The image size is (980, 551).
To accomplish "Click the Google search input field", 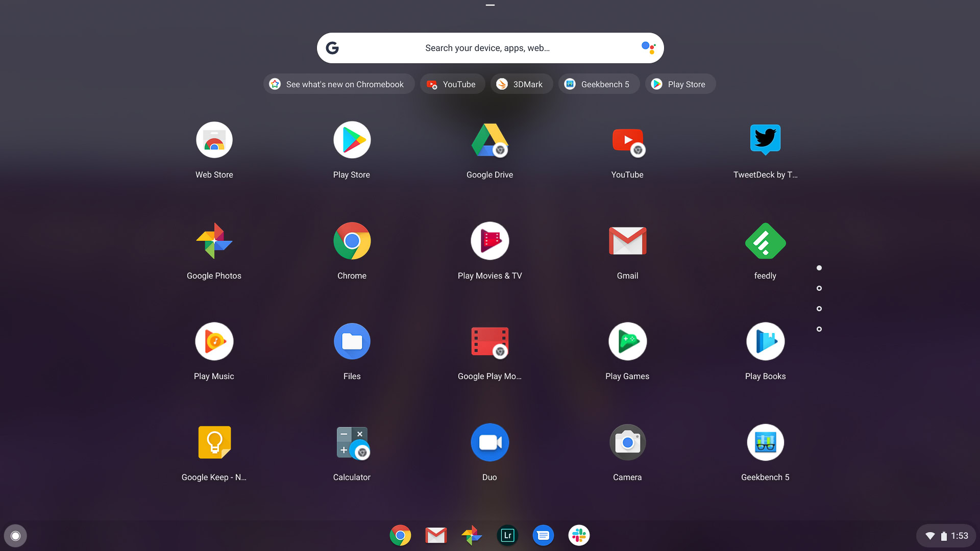I will point(490,48).
